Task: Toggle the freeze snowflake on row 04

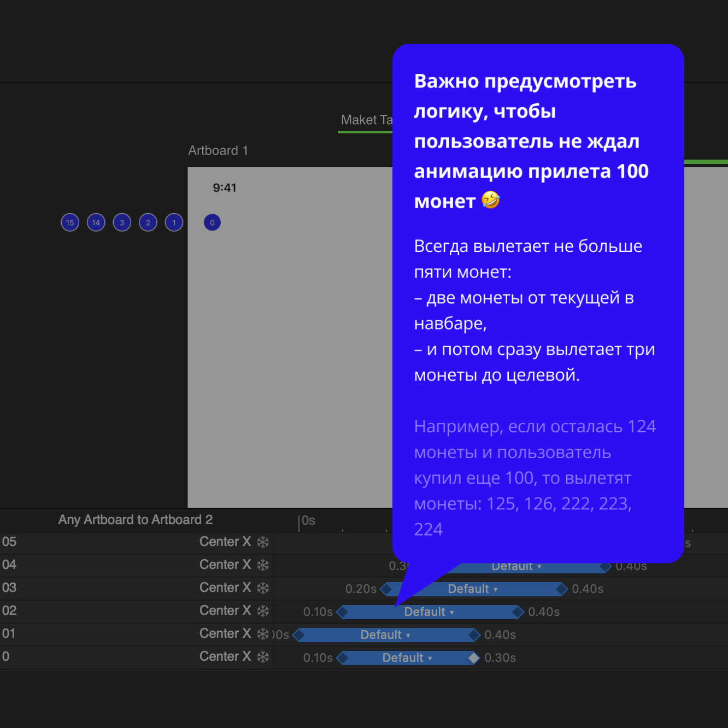Action: 263,565
